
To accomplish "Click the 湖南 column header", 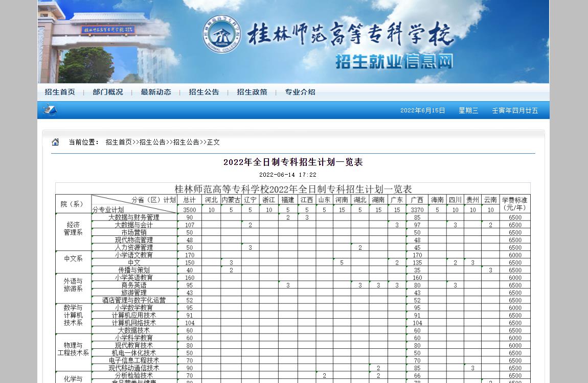I will [x=378, y=200].
